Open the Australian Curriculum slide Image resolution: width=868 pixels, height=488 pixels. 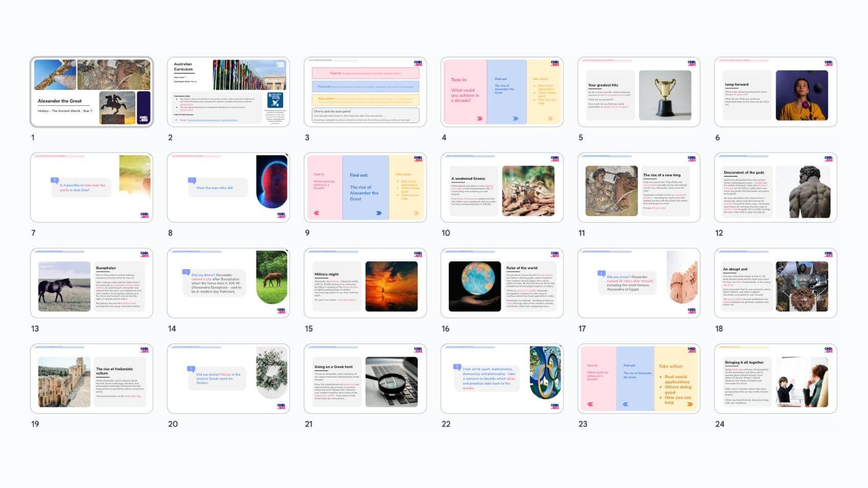click(228, 92)
